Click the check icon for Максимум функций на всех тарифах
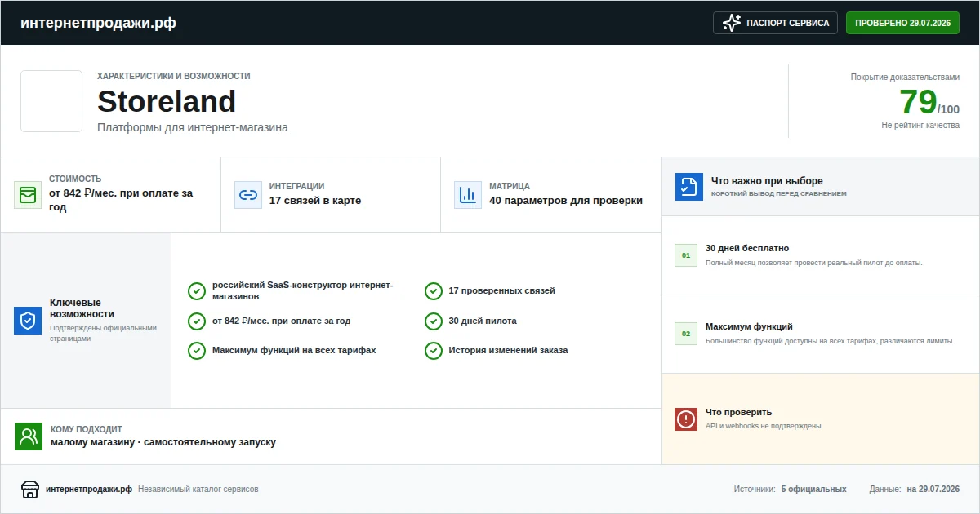The image size is (980, 514). click(197, 350)
